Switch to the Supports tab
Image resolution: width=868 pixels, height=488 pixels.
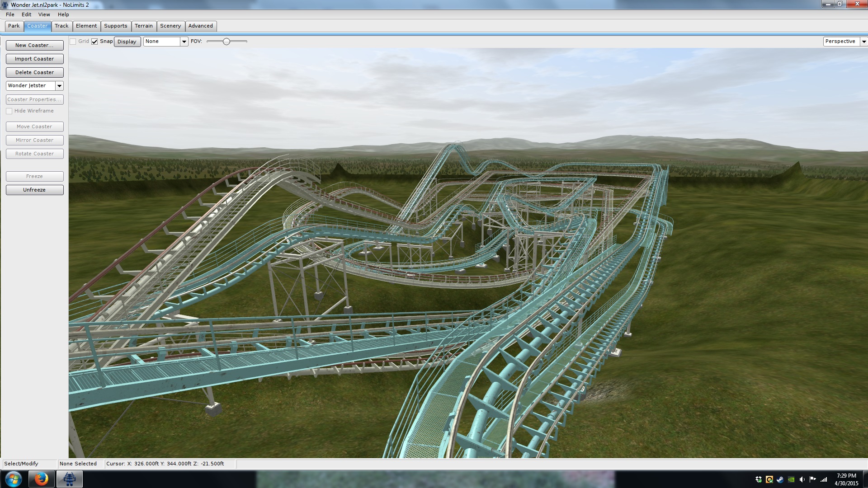115,26
